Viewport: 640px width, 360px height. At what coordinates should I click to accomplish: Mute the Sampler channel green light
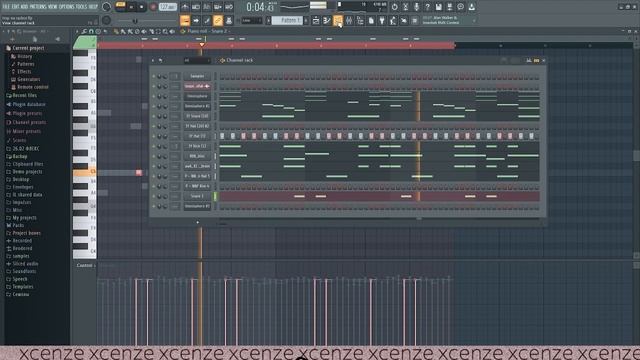click(x=154, y=76)
